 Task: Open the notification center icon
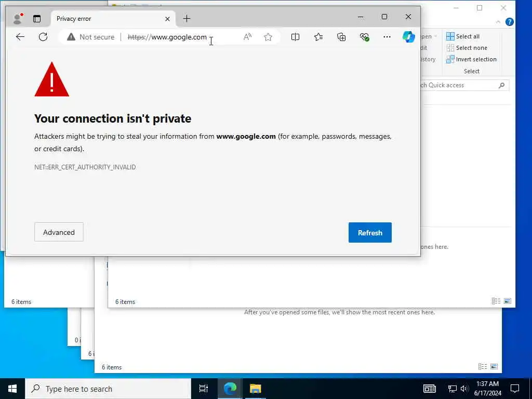click(x=515, y=389)
